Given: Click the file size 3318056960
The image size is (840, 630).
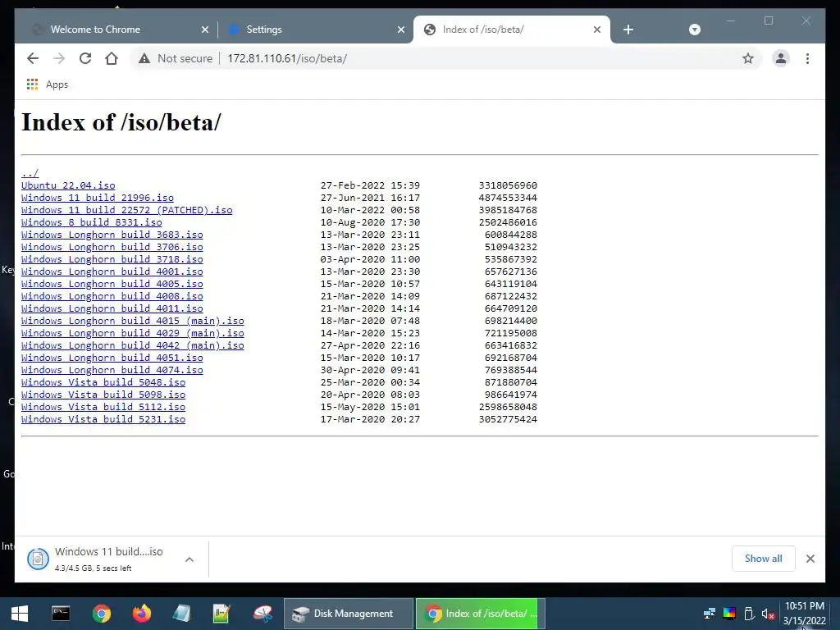Looking at the screenshot, I should 508,185.
